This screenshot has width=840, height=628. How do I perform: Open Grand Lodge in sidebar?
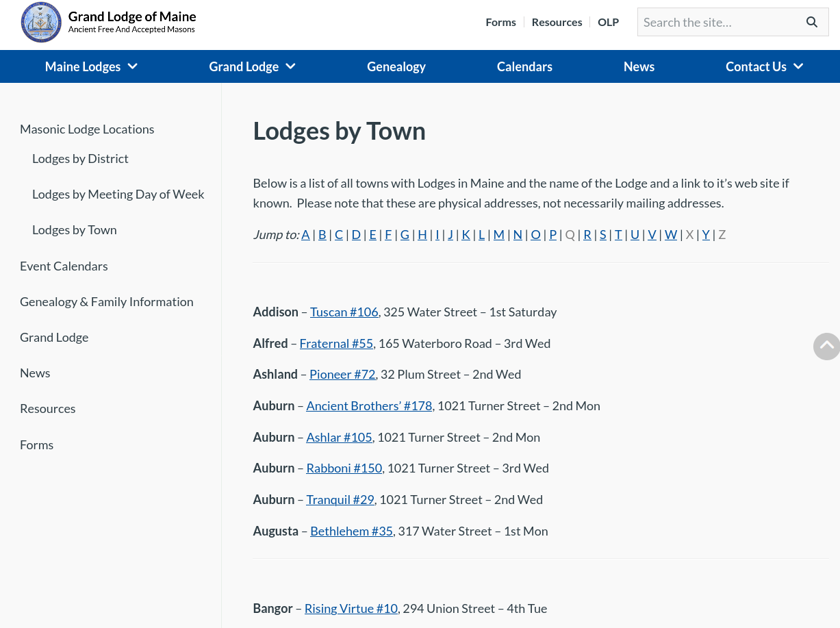coord(54,337)
